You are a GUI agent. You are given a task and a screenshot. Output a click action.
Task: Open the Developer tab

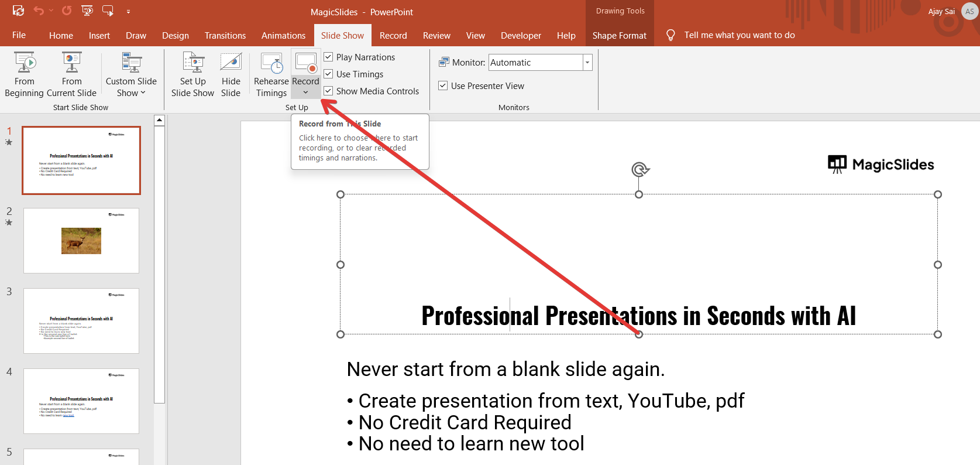coord(521,35)
